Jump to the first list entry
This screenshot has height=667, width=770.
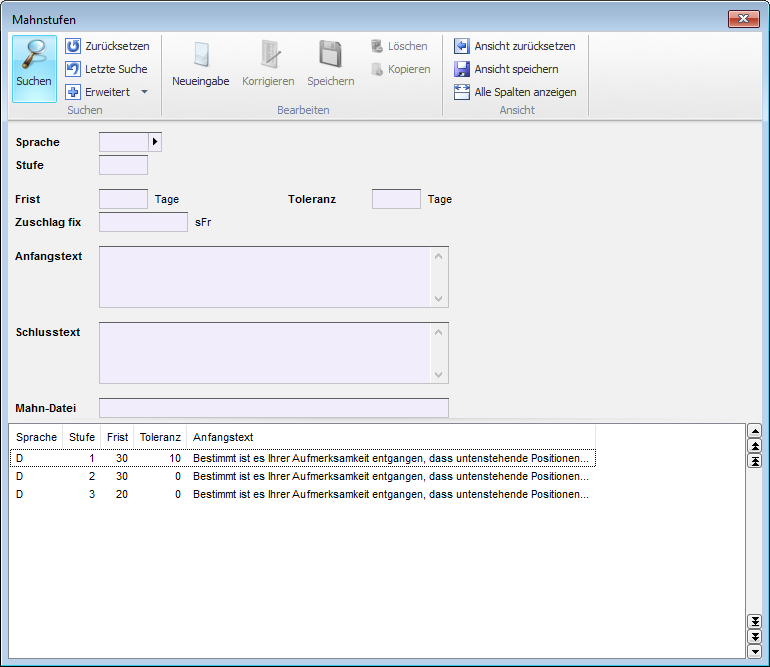(x=754, y=461)
